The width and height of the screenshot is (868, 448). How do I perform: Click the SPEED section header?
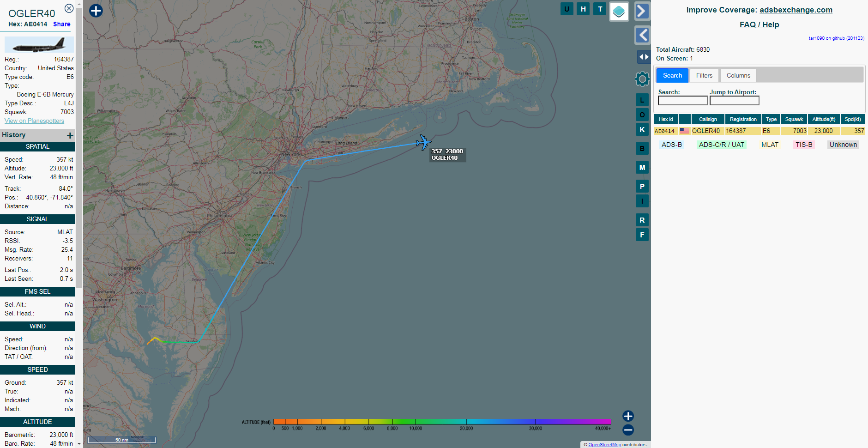coord(37,369)
